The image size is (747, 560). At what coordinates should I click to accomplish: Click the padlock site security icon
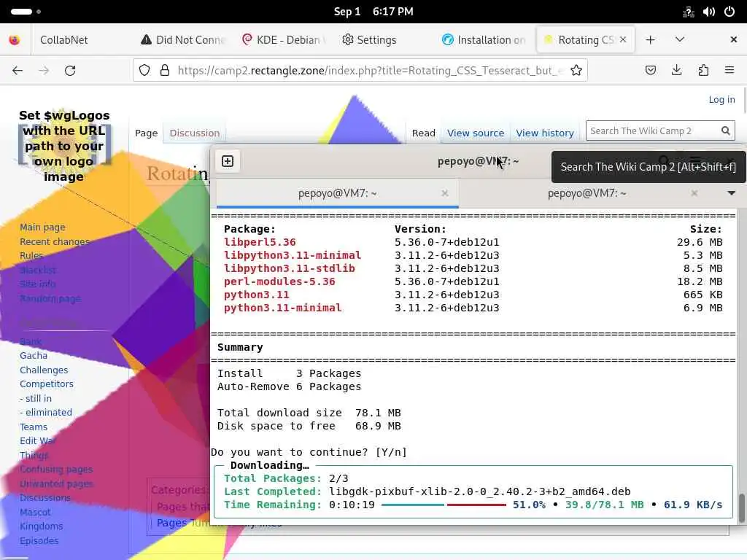tap(165, 71)
